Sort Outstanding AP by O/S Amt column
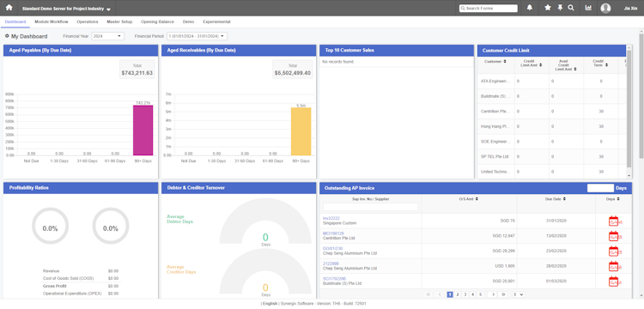The width and height of the screenshot is (644, 309). pyautogui.click(x=476, y=199)
